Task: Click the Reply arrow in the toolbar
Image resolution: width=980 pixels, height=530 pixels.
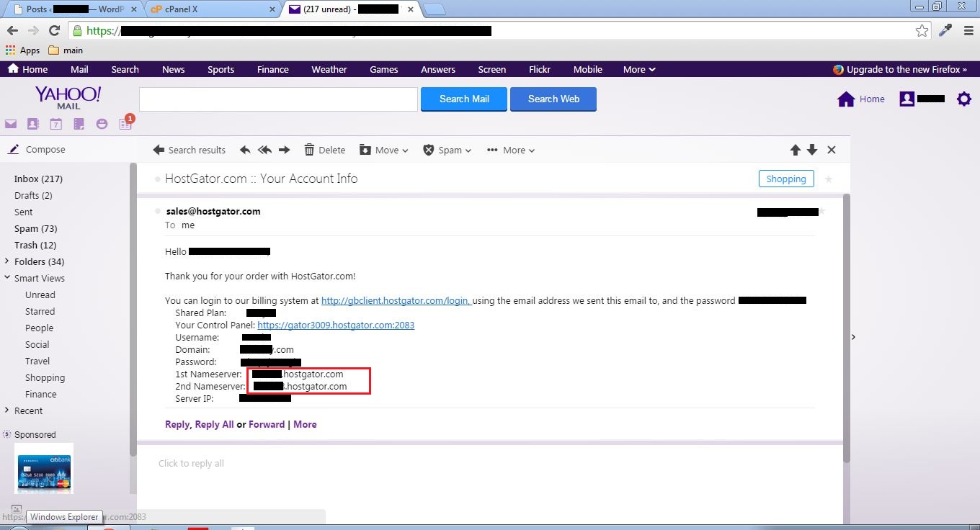Action: pos(245,150)
